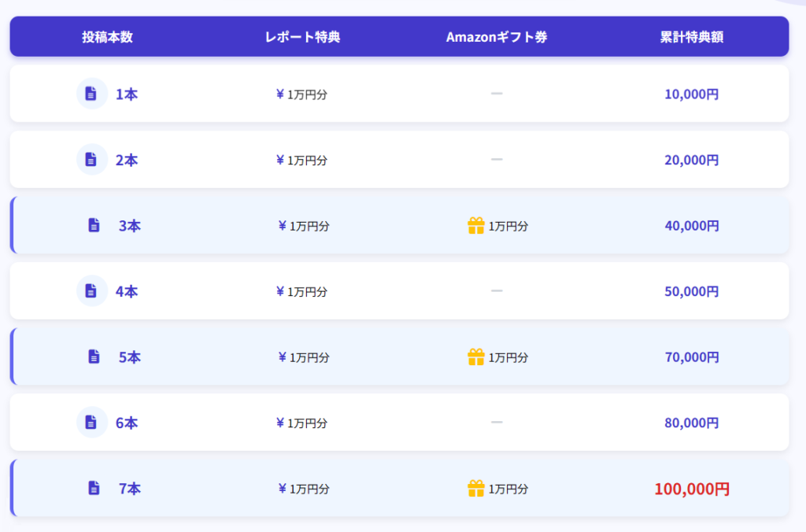Click the document icon in the 1本 row

(x=91, y=94)
